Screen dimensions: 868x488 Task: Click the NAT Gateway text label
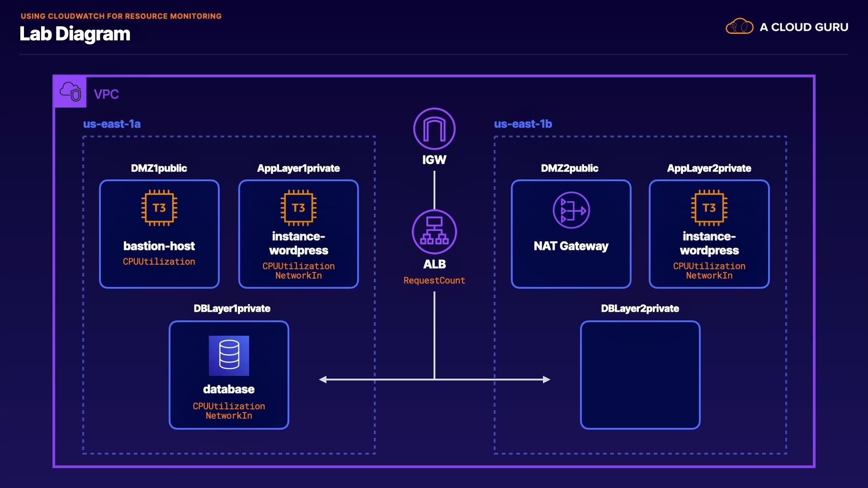tap(571, 246)
